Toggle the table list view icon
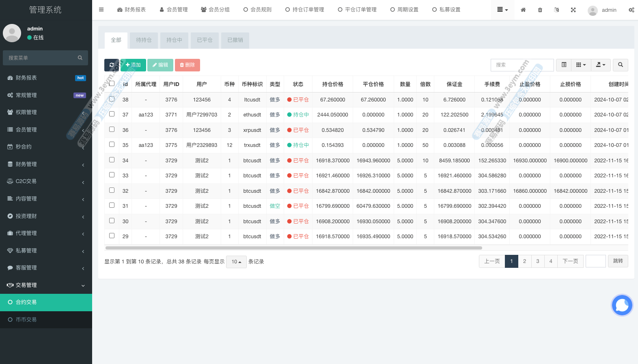This screenshot has height=364, width=638. [564, 65]
